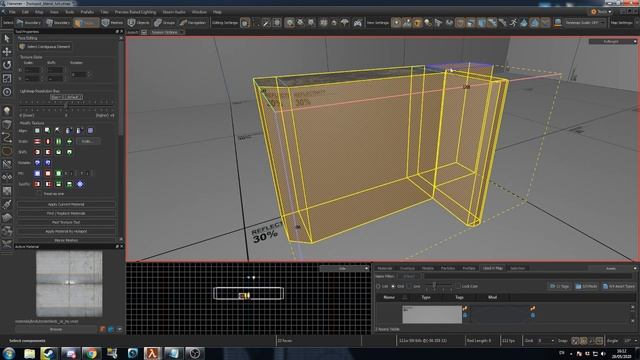Open Steam from the Windows taskbar

(48, 353)
